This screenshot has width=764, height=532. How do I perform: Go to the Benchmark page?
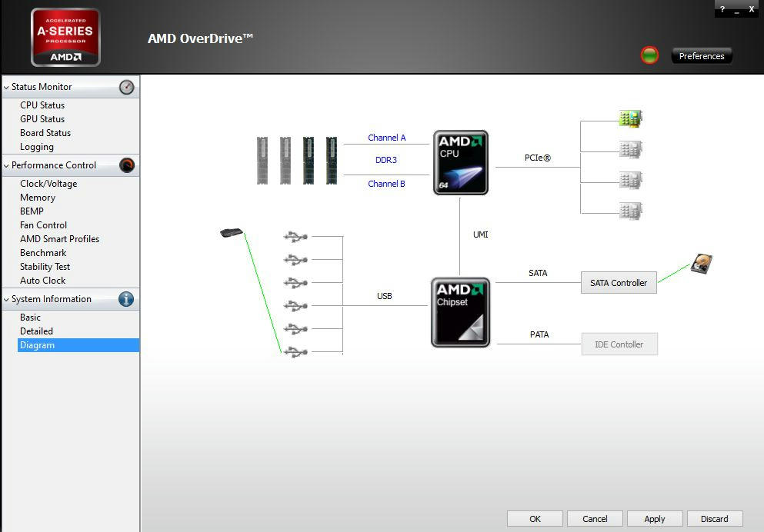[43, 253]
